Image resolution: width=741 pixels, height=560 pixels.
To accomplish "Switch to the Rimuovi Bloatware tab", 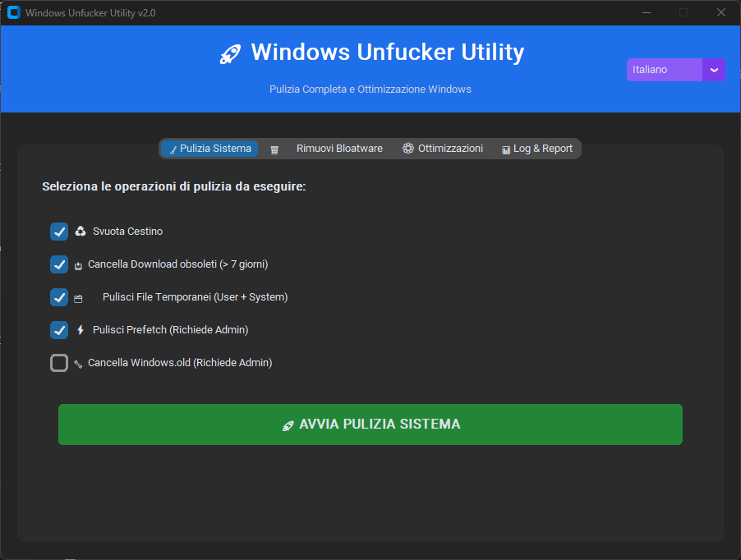I will 327,149.
